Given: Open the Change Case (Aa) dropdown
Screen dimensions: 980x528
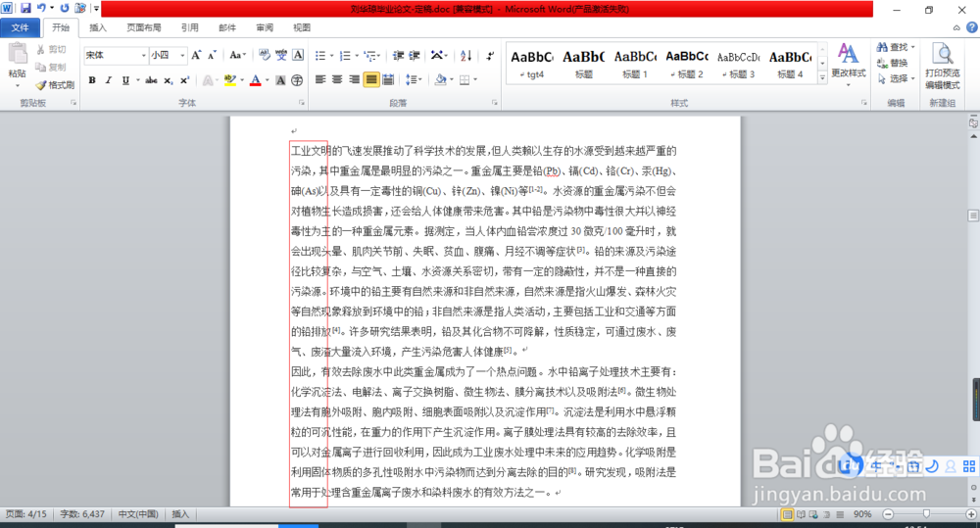Looking at the screenshot, I should tap(237, 55).
